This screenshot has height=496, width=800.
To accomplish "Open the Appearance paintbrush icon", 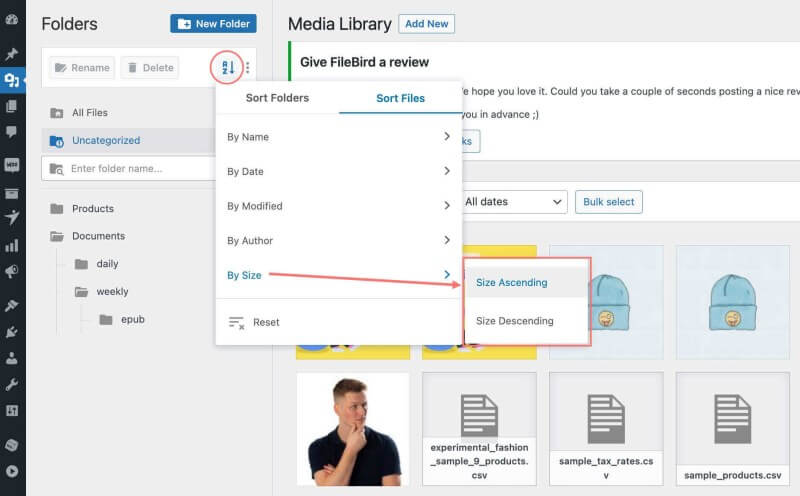I will 12,305.
